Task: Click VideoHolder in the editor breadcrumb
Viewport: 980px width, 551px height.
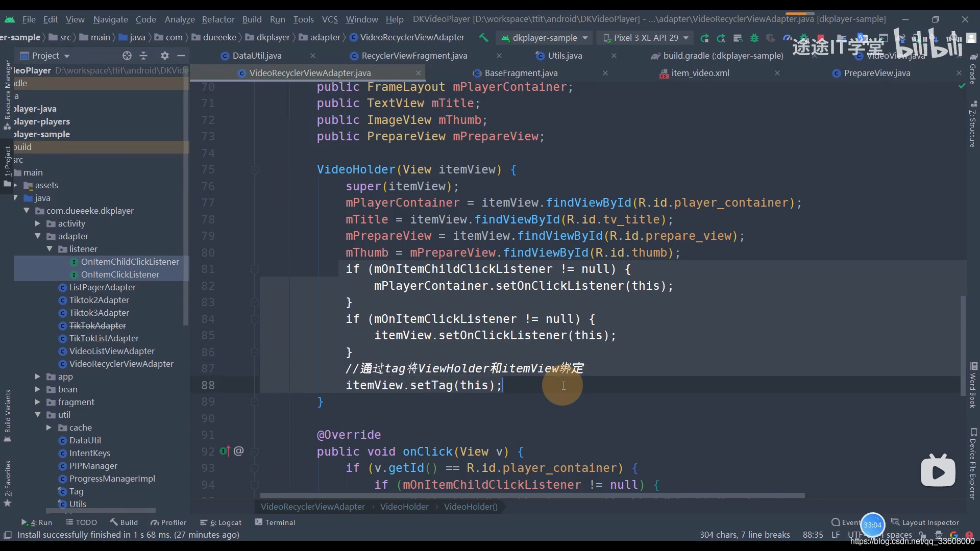Action: click(404, 507)
